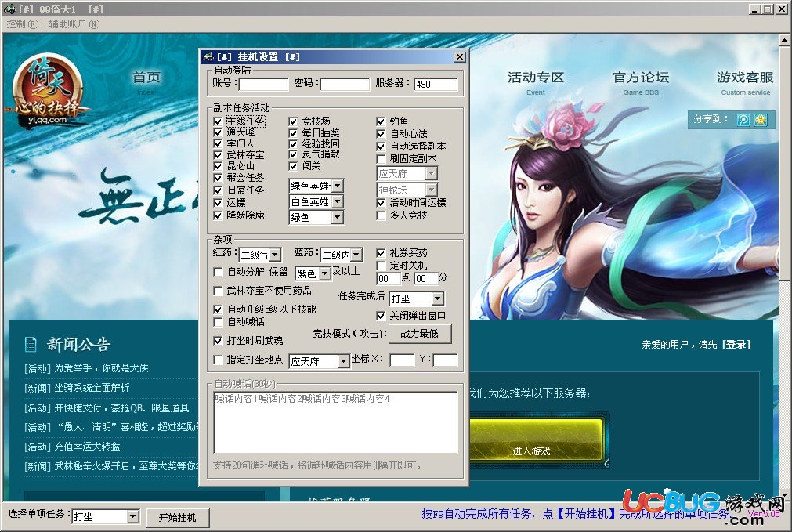
Task: Open the 辅助账户 menu
Action: [x=74, y=24]
